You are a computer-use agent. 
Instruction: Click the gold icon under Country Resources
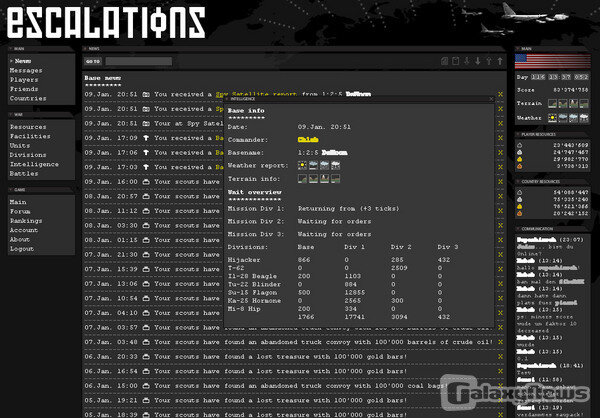pyautogui.click(x=520, y=207)
